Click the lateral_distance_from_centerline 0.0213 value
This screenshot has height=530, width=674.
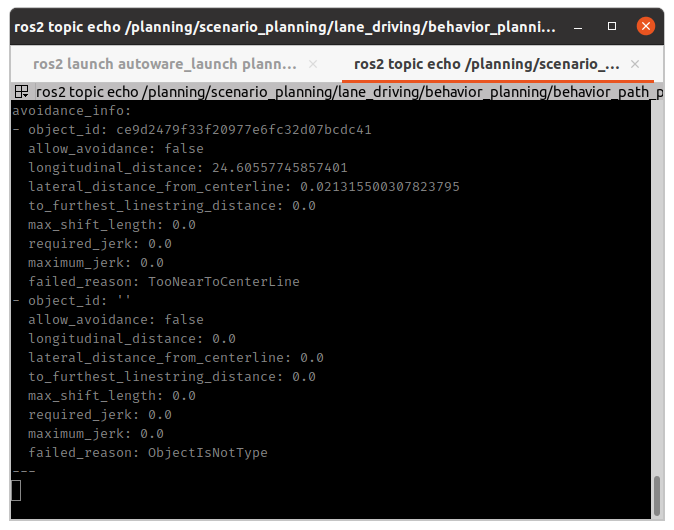tap(375, 187)
